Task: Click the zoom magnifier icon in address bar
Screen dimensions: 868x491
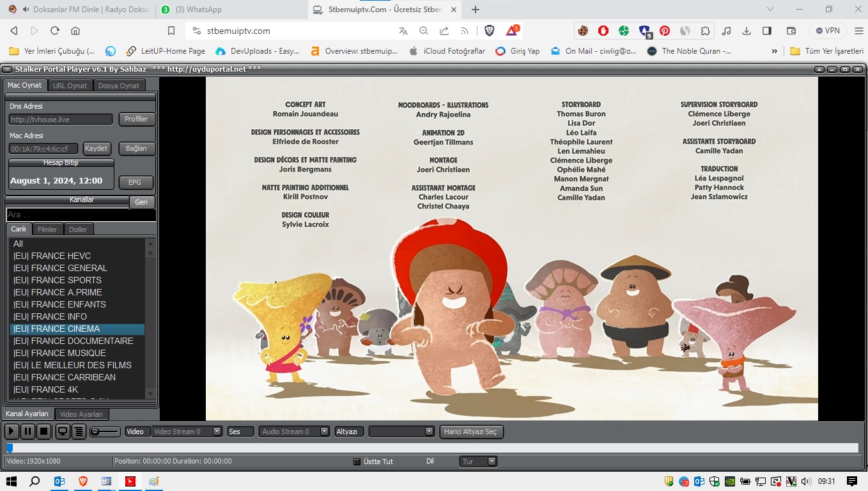Action: pyautogui.click(x=424, y=31)
